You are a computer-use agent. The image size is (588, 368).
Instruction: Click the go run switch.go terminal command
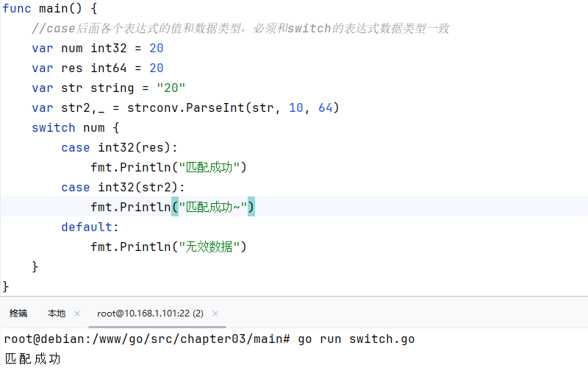(356, 339)
